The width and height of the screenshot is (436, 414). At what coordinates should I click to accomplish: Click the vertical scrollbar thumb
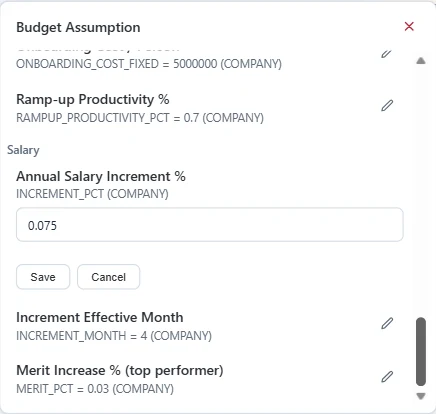point(421,352)
